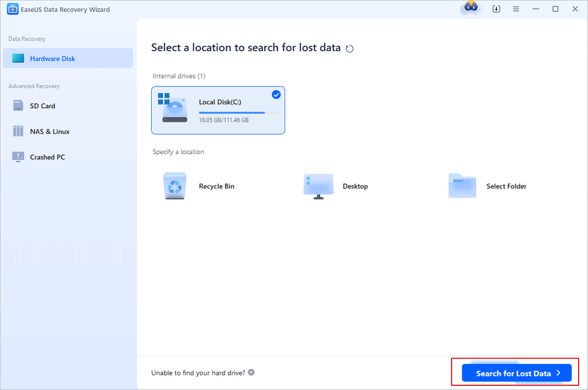Click the EaseUS app logo in title bar
This screenshot has height=390, width=588.
[11, 9]
